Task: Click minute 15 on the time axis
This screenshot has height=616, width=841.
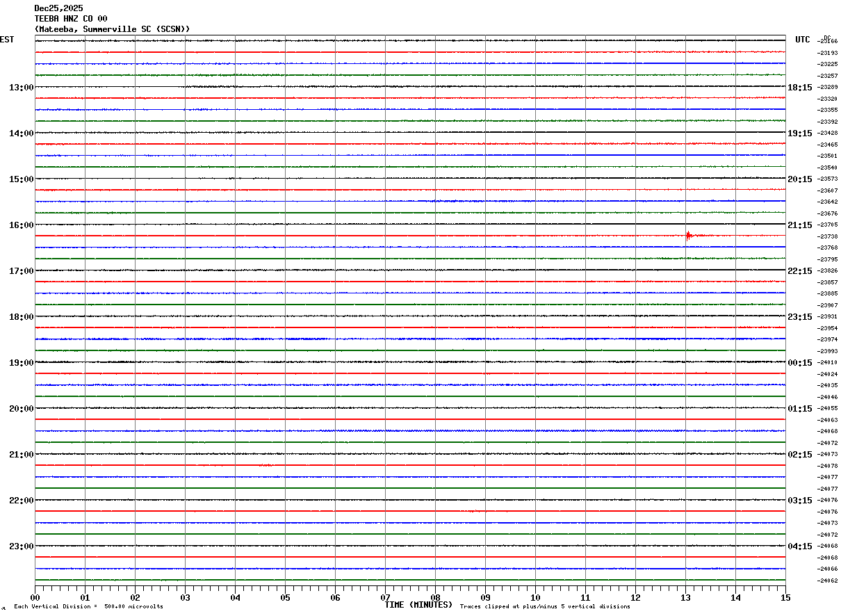Action: click(785, 597)
